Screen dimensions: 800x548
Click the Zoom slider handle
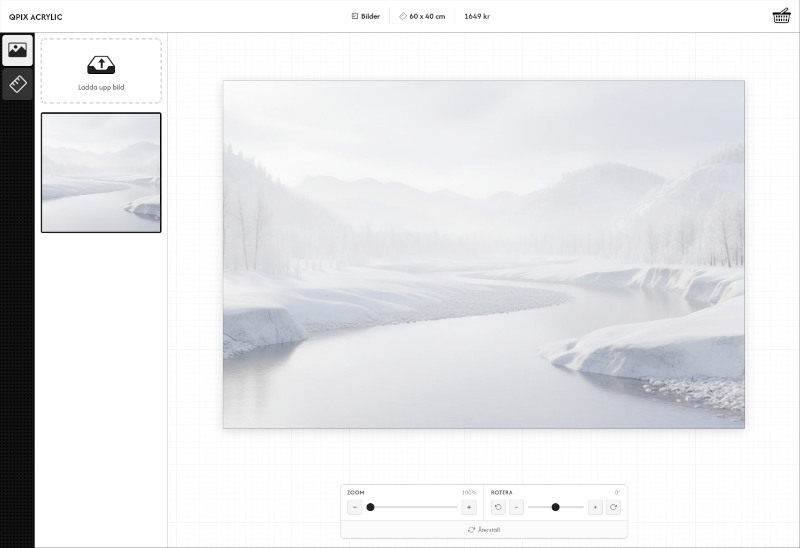pyautogui.click(x=370, y=507)
